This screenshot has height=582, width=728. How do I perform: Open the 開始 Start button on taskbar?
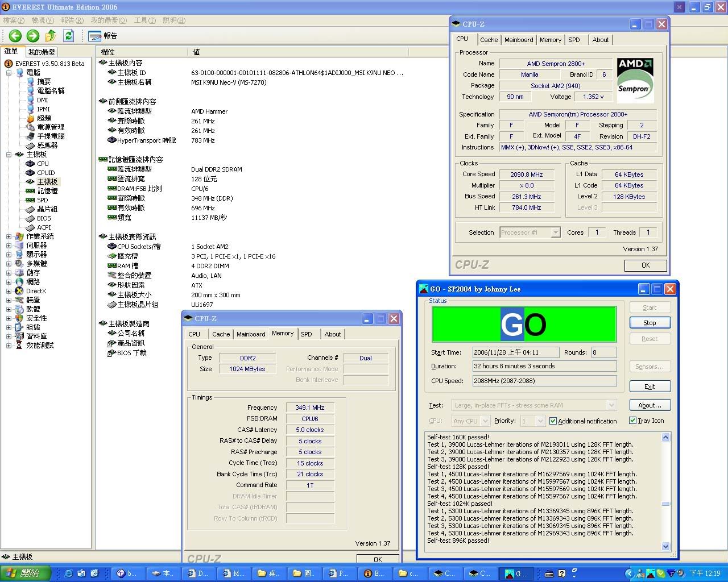pos(26,573)
